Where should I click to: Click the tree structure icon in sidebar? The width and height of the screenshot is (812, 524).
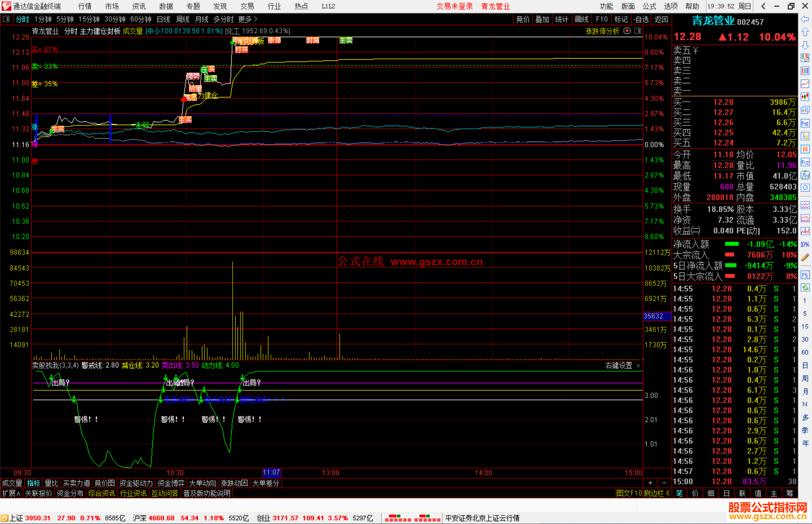[x=805, y=136]
